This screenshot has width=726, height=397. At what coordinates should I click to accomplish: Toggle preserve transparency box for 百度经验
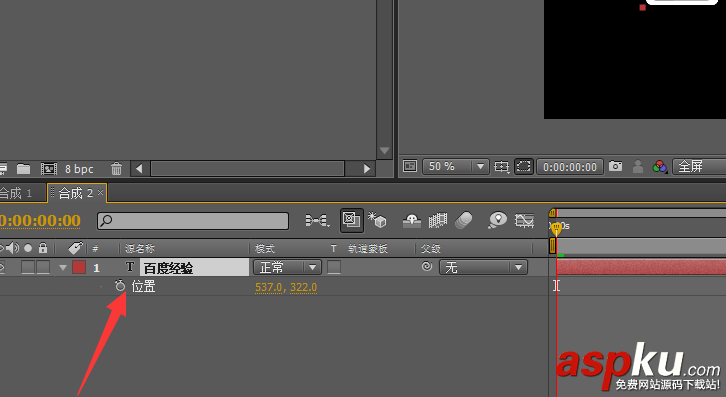click(334, 267)
